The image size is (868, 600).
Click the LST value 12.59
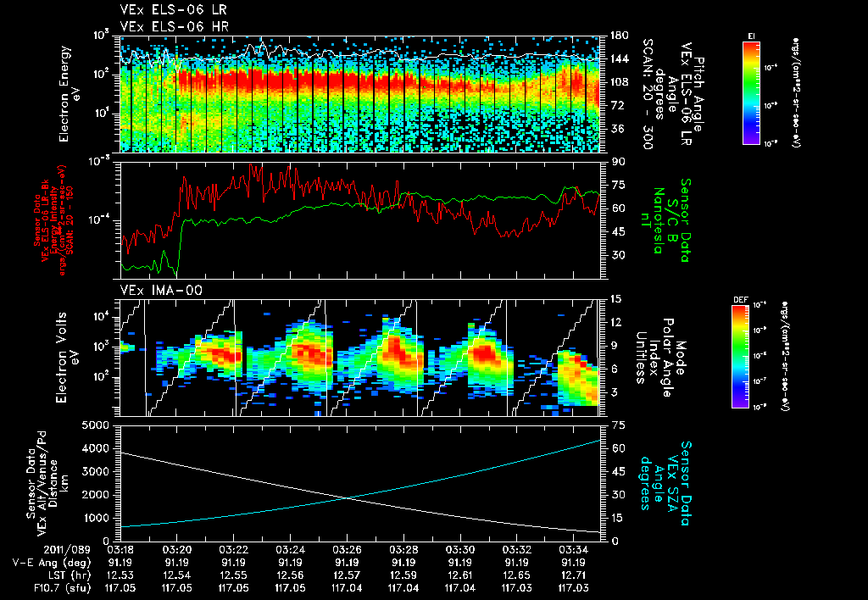tap(403, 575)
